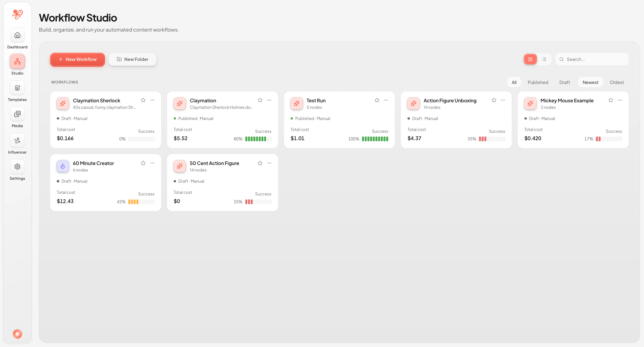
Task: Favorite the 60 Minute Creator workflow
Action: (143, 163)
